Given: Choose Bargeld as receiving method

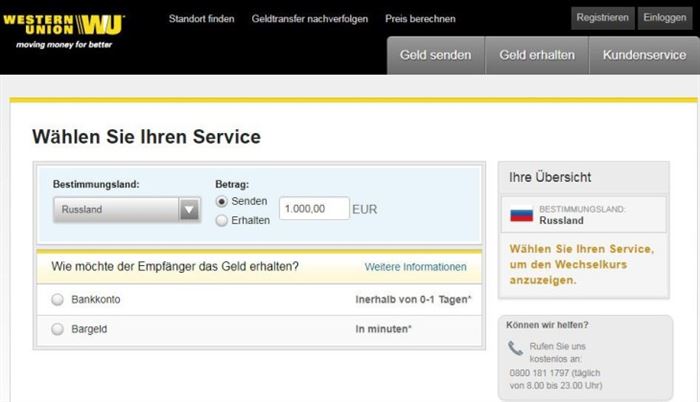Looking at the screenshot, I should (x=58, y=329).
